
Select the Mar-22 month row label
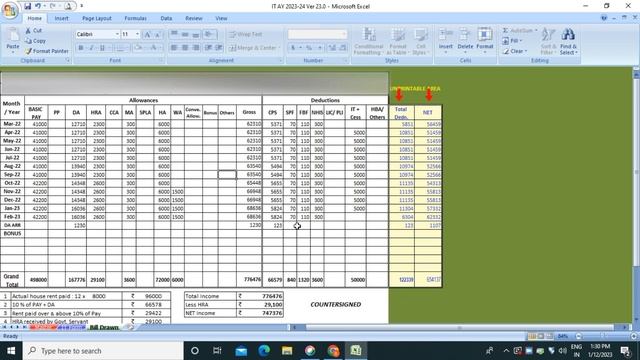(x=12, y=124)
